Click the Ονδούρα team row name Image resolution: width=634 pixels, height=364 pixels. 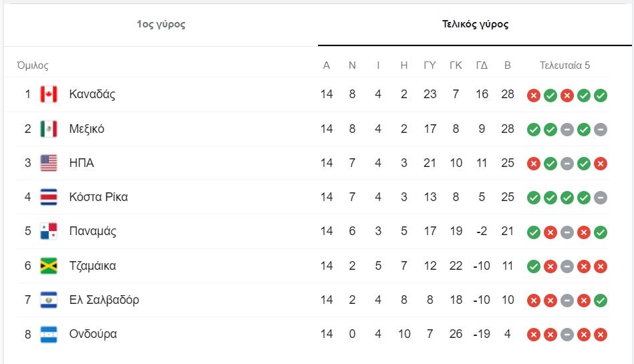93,334
